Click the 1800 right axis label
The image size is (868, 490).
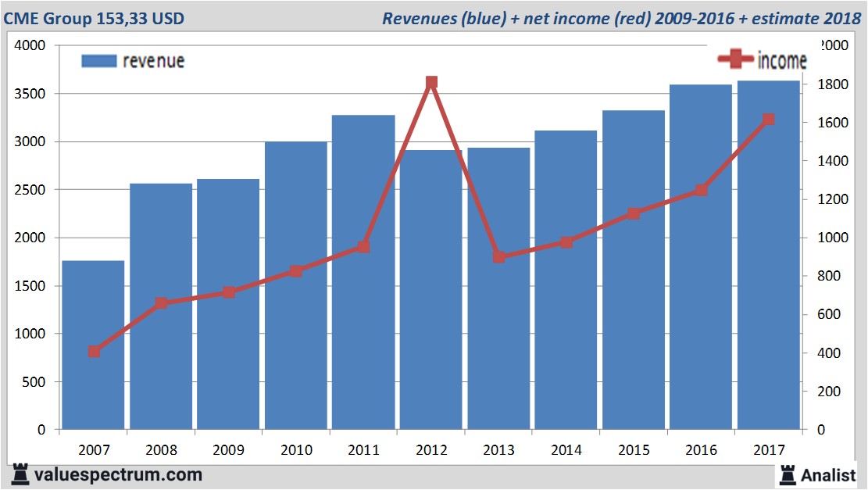(831, 84)
